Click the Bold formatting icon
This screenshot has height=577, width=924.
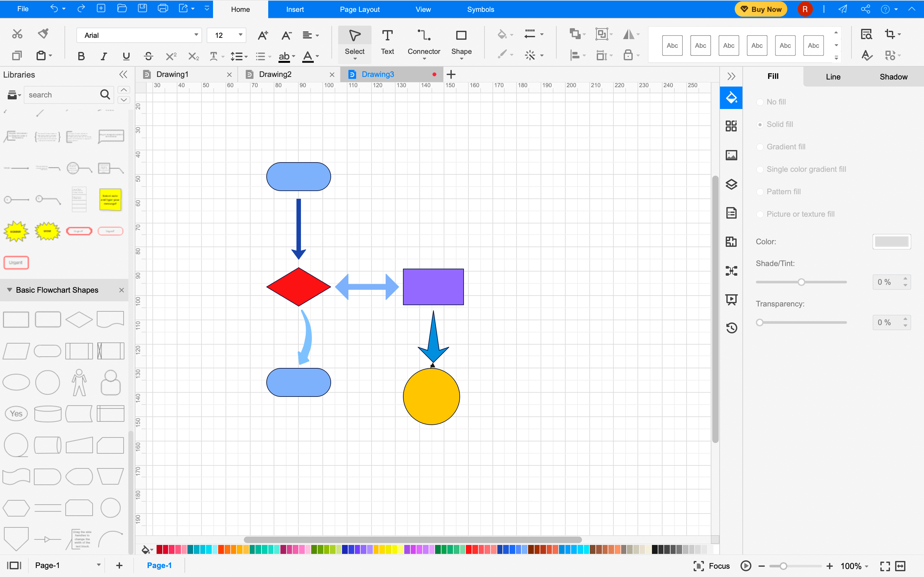click(x=81, y=56)
